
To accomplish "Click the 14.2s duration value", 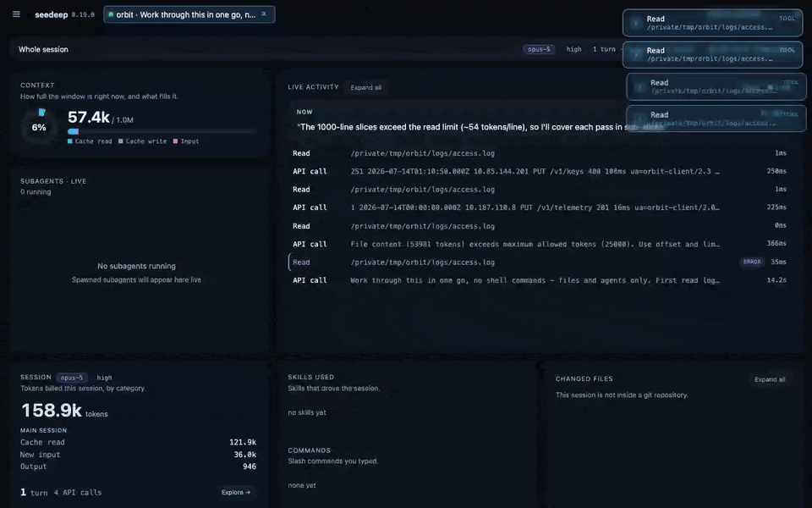I will pos(776,280).
